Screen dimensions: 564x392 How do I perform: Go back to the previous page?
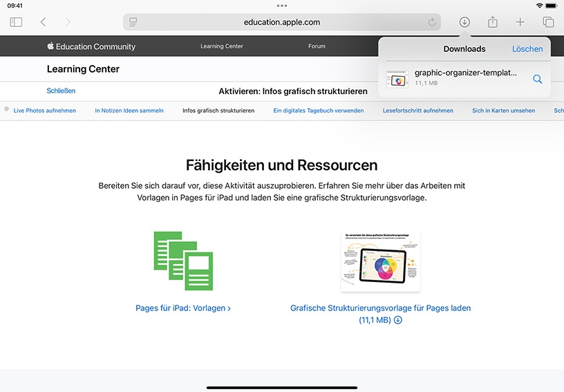(43, 22)
